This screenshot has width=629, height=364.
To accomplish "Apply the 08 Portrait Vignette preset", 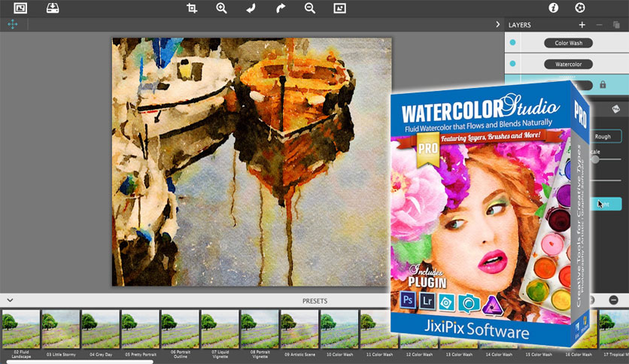I will (260, 329).
